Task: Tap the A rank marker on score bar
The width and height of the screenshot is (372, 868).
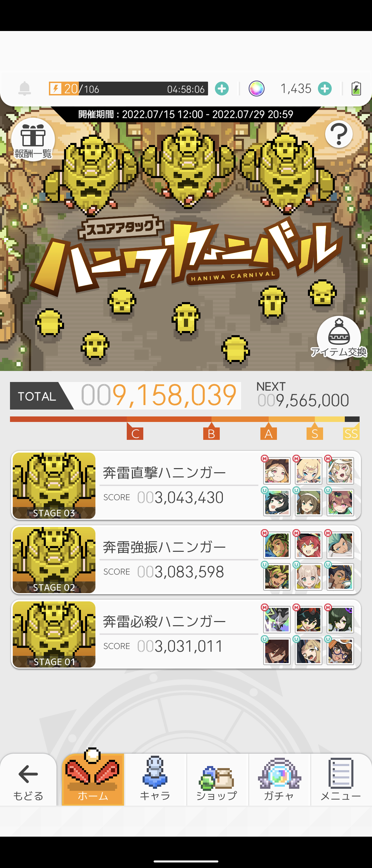Action: pos(269,434)
